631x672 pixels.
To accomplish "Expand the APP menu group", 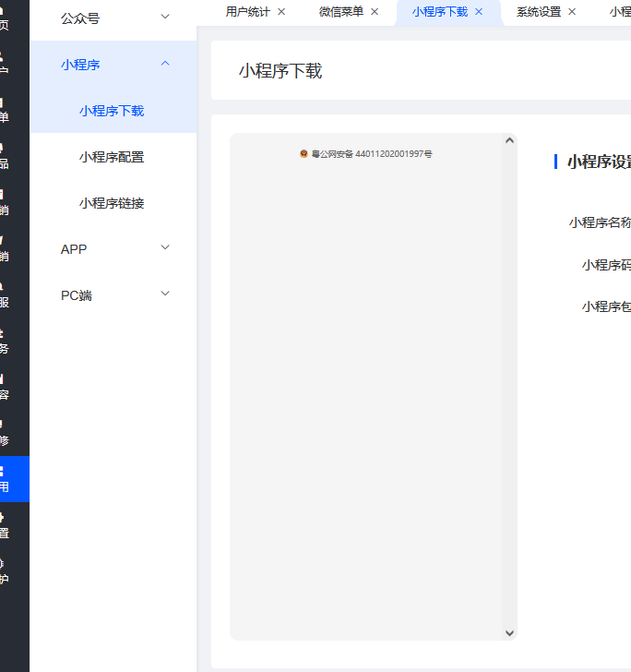I will pos(165,247).
